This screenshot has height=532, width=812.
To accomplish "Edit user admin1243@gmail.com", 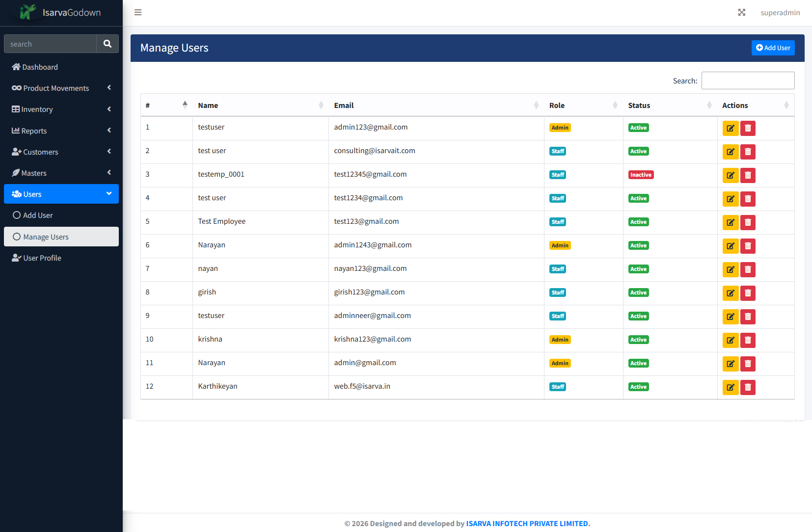I will [731, 246].
